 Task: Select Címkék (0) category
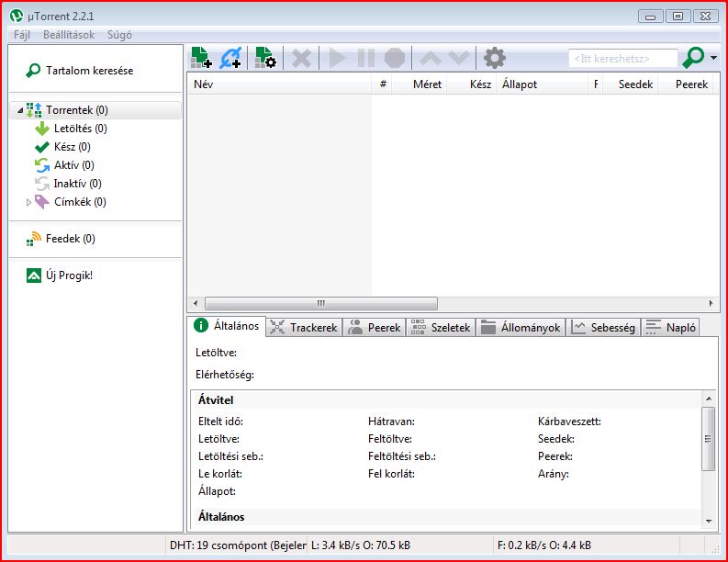click(71, 202)
